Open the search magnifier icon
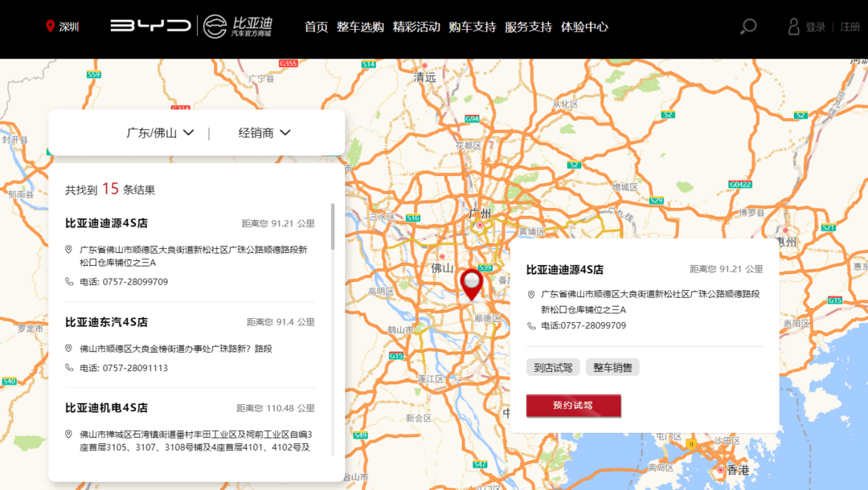 pos(748,26)
